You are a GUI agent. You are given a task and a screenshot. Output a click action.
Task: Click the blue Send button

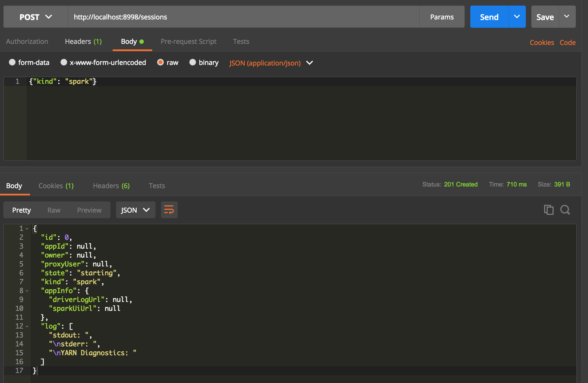click(x=489, y=17)
